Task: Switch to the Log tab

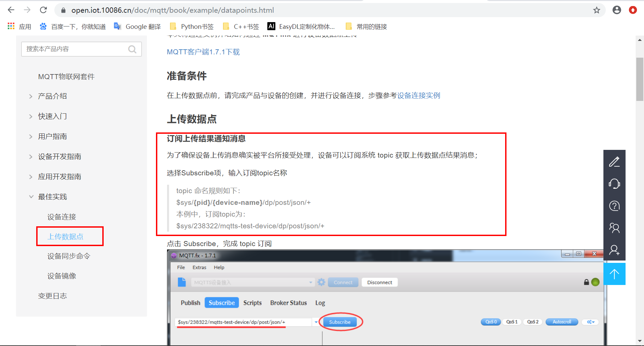Action: (320, 303)
